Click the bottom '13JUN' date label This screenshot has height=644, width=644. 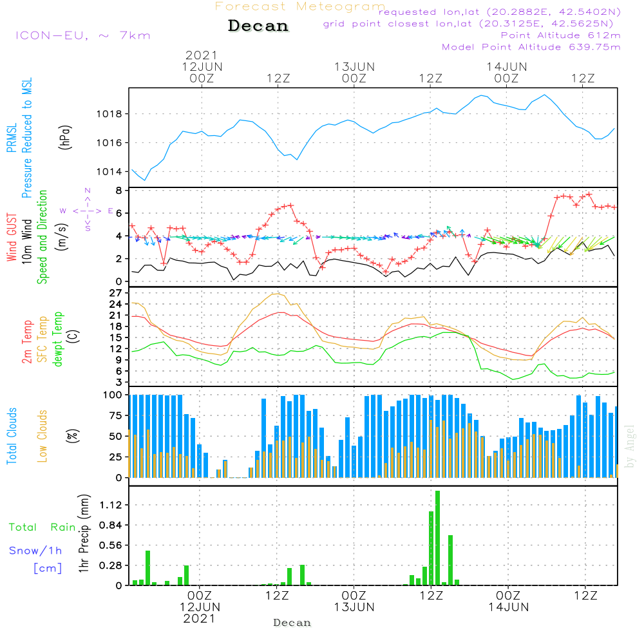click(354, 607)
